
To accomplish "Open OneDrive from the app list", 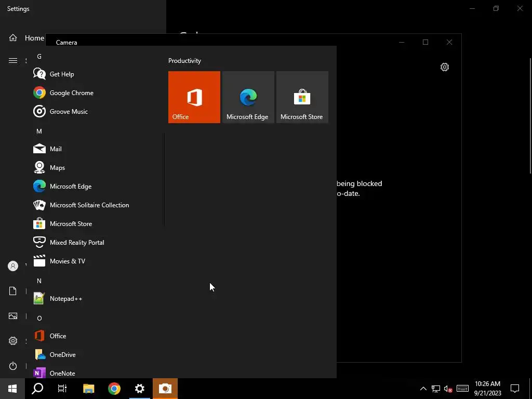I will [x=95, y=354].
